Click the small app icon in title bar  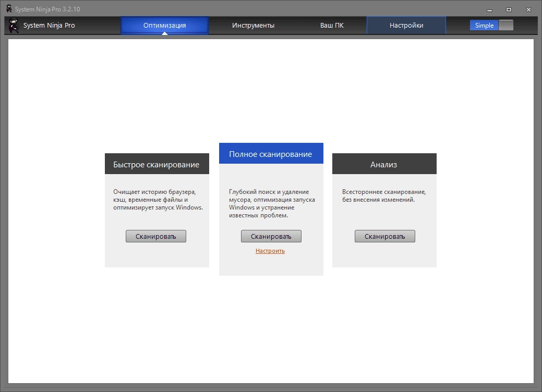click(9, 9)
